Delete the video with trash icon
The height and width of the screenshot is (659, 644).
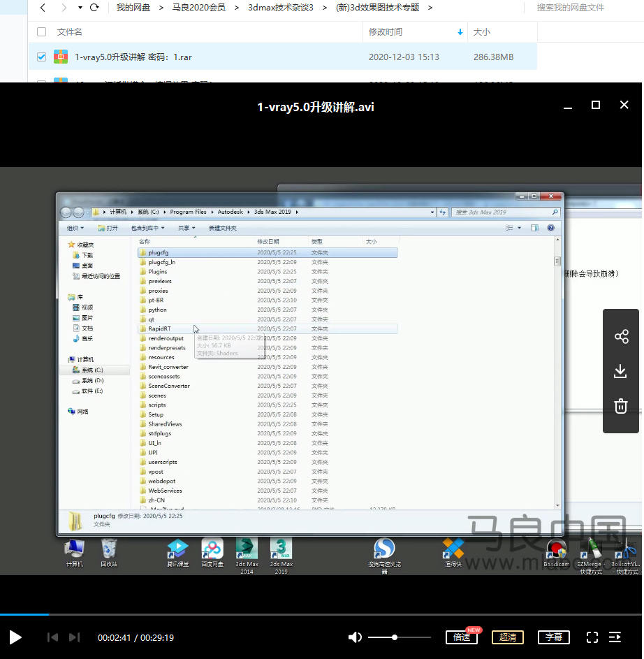pyautogui.click(x=621, y=406)
